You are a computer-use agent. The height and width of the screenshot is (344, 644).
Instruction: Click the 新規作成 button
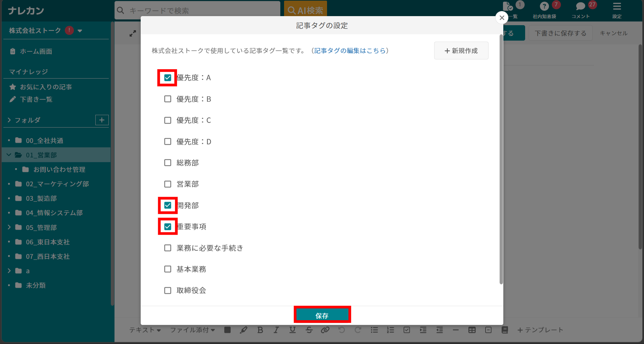click(x=461, y=51)
